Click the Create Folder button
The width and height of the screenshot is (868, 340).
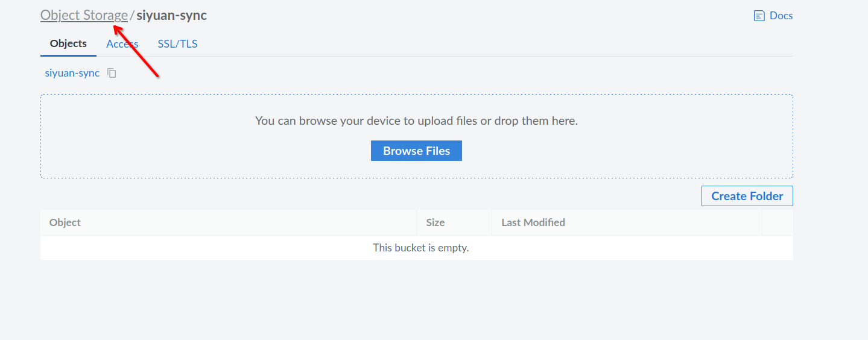pos(747,196)
